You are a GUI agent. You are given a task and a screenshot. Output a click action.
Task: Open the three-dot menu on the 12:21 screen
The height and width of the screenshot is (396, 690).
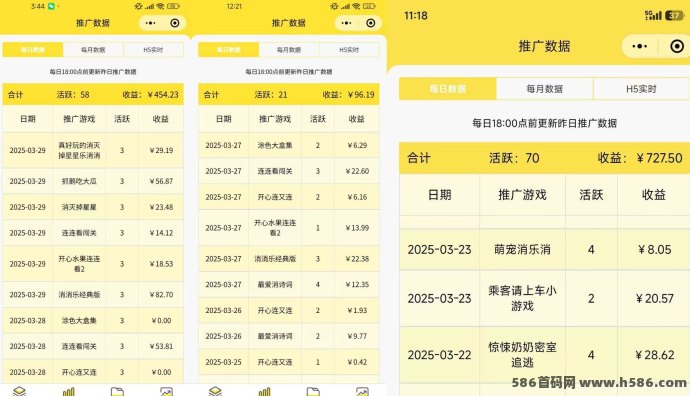(x=346, y=23)
